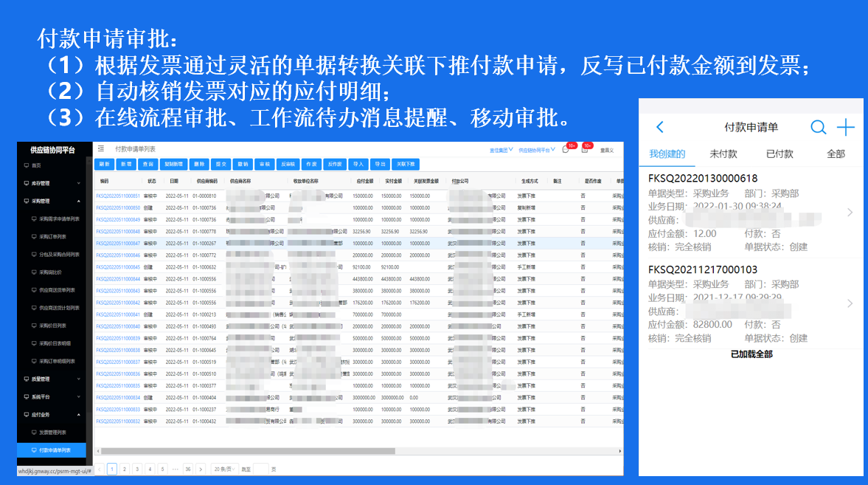Click the monitor icon beside 首页
Image resolution: width=868 pixels, height=485 pixels.
coord(26,165)
